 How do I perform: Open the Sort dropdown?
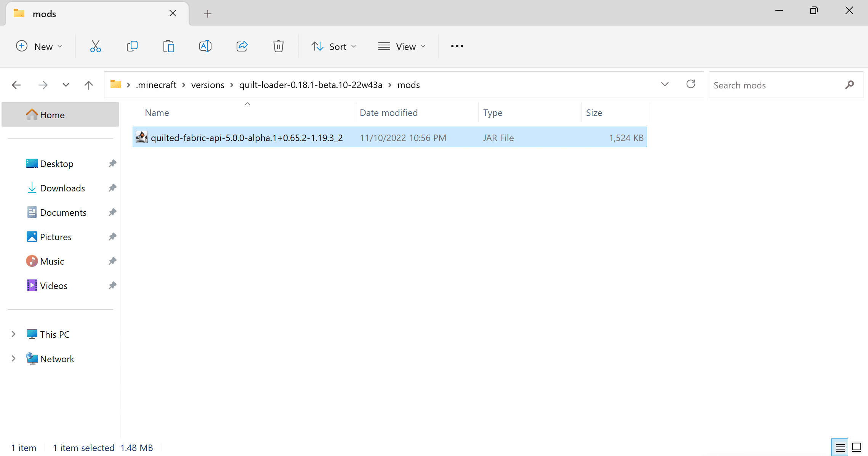click(334, 47)
